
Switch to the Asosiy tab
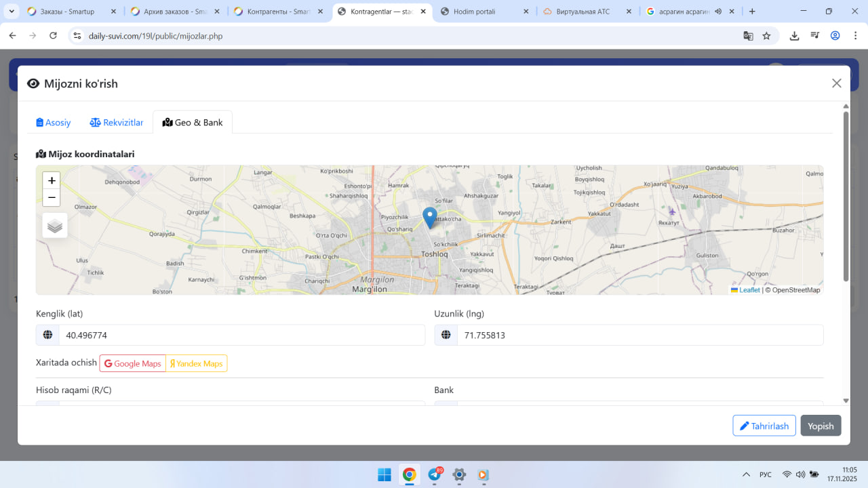[x=54, y=123]
